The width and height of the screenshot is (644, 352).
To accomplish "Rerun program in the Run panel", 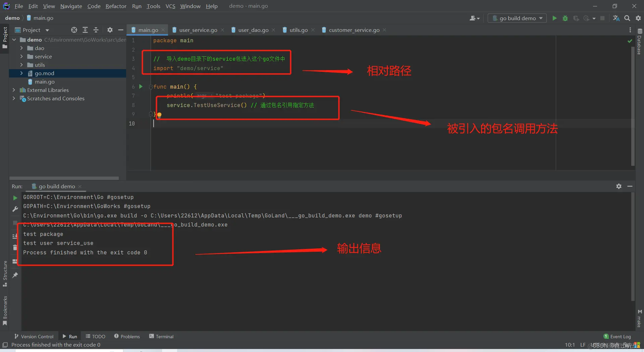I will click(15, 198).
